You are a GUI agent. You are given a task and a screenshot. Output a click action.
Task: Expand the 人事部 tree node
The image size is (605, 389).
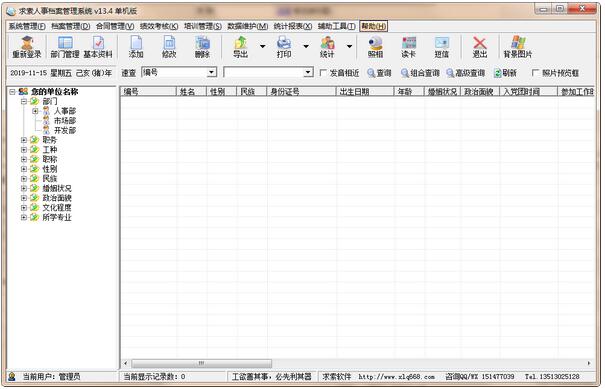click(x=35, y=111)
